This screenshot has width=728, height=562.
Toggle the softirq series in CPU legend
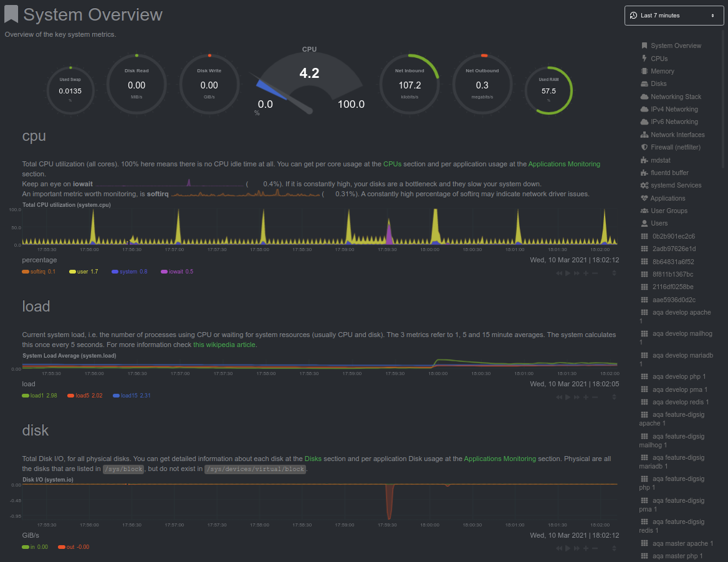(39, 272)
